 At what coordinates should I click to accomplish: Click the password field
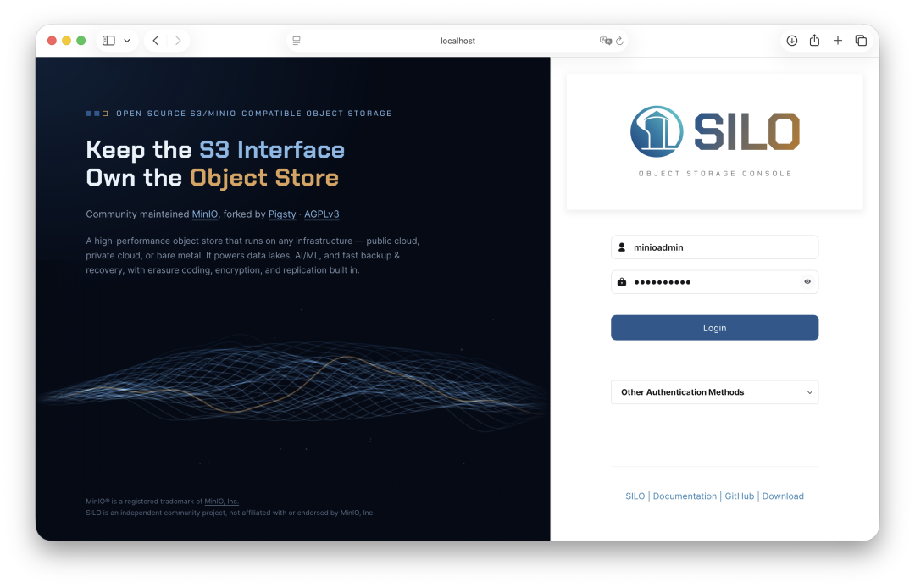pyautogui.click(x=715, y=282)
